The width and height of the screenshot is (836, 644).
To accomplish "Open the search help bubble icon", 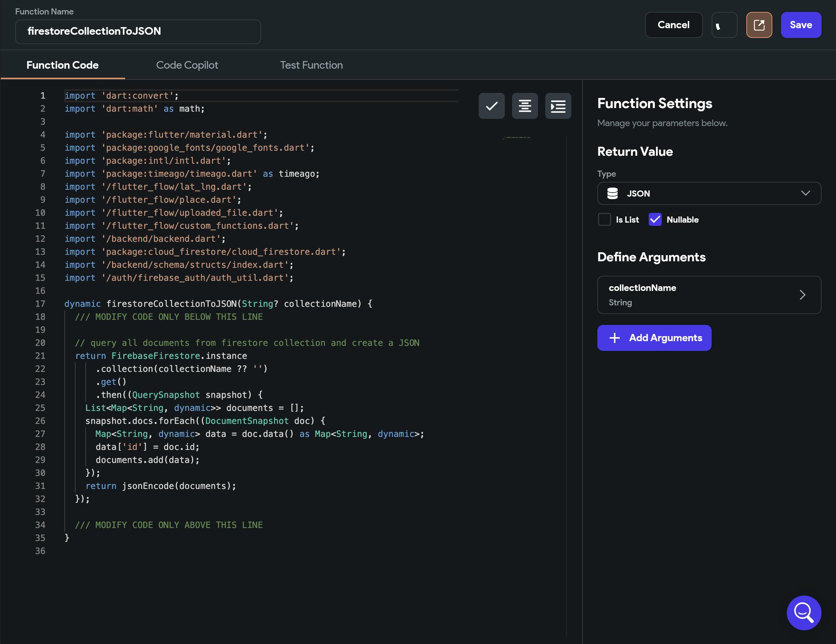I will pyautogui.click(x=803, y=612).
